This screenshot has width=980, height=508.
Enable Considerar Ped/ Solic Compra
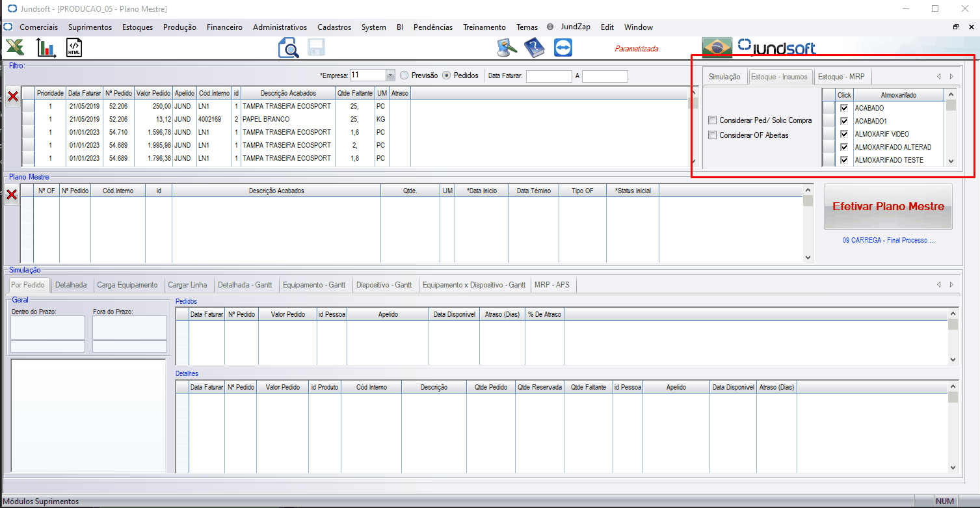713,120
